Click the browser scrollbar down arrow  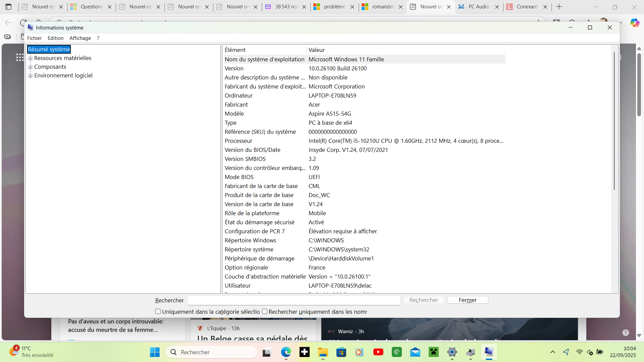click(639, 336)
